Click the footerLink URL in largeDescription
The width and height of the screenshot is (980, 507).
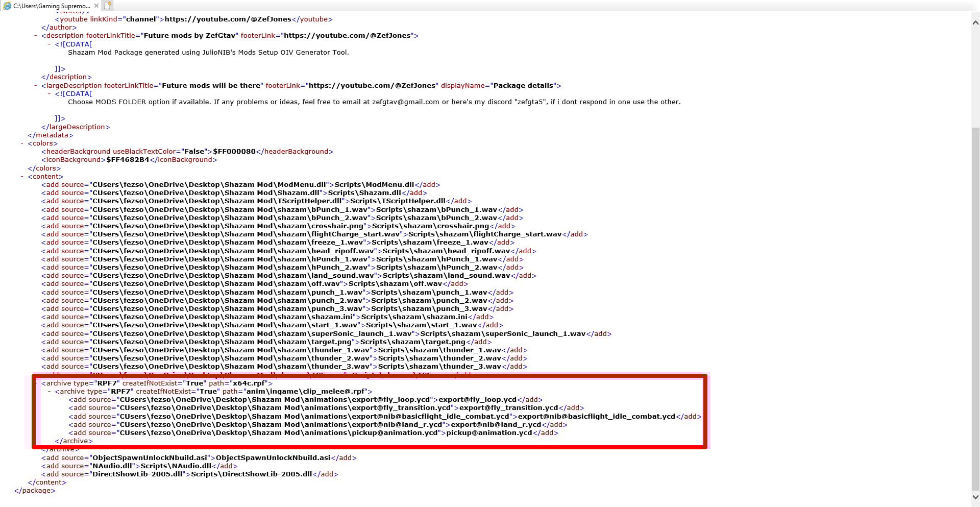click(x=373, y=85)
